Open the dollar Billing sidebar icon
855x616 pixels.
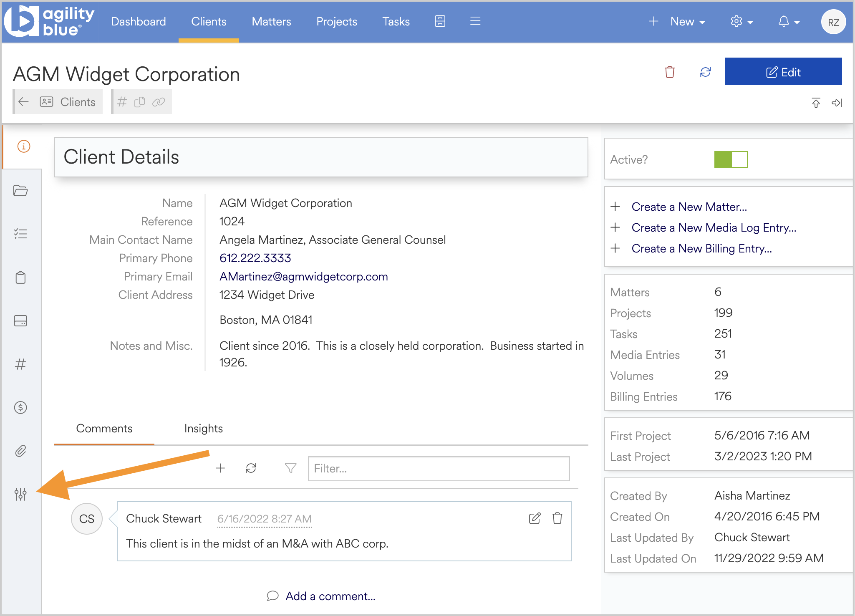coord(20,407)
